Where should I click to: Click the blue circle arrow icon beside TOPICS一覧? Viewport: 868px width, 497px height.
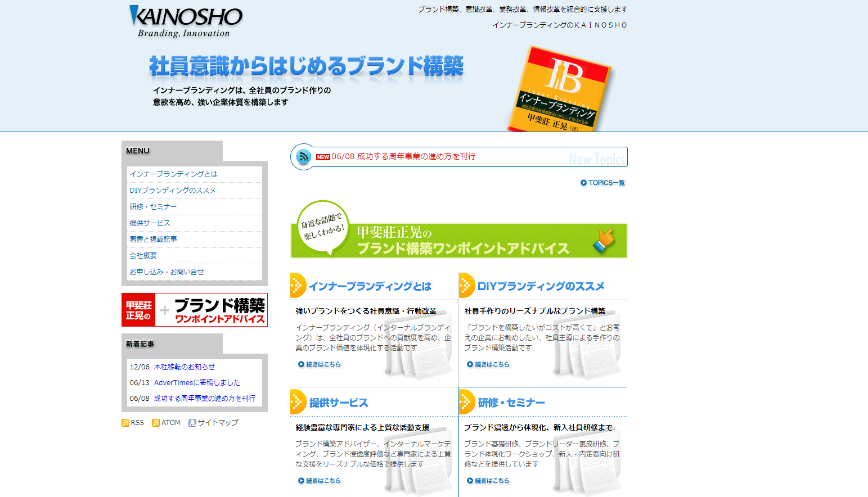(x=584, y=183)
